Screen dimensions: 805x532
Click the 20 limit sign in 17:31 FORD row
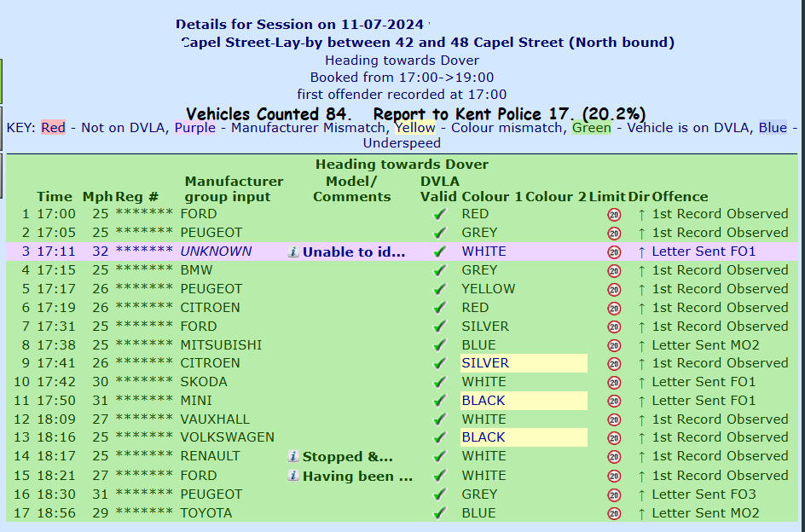pos(614,327)
